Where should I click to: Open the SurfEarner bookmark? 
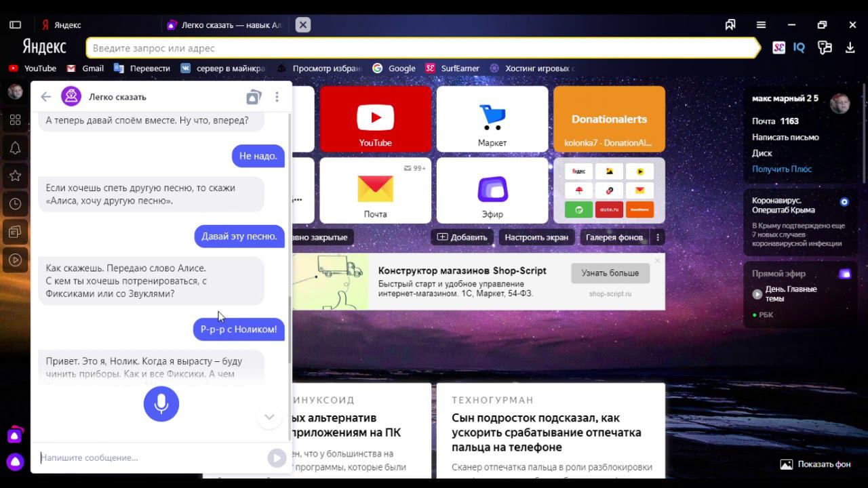coord(452,68)
